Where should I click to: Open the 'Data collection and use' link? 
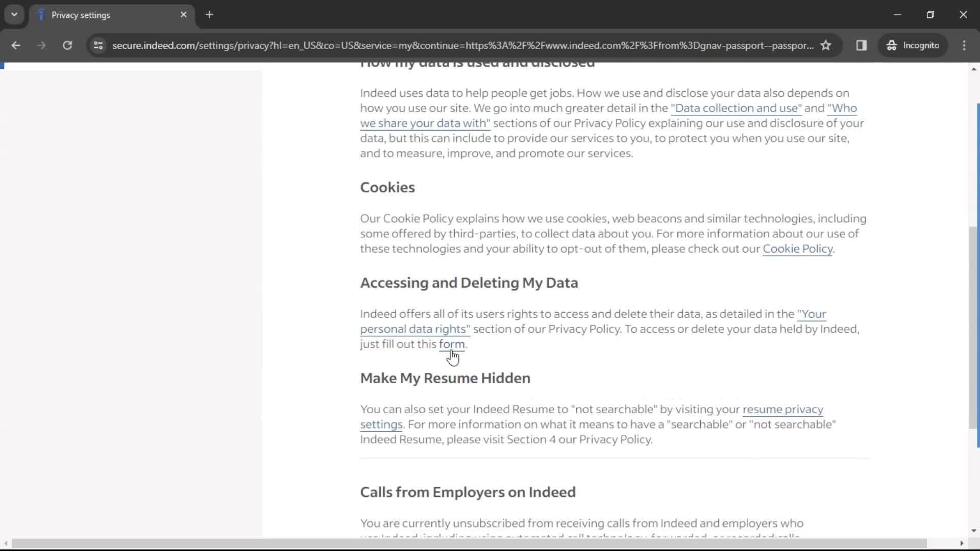coord(736,108)
